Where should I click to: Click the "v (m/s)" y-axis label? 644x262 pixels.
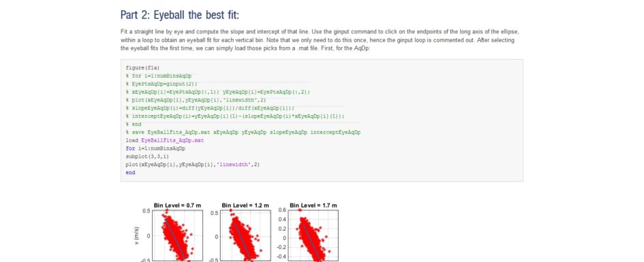137,235
